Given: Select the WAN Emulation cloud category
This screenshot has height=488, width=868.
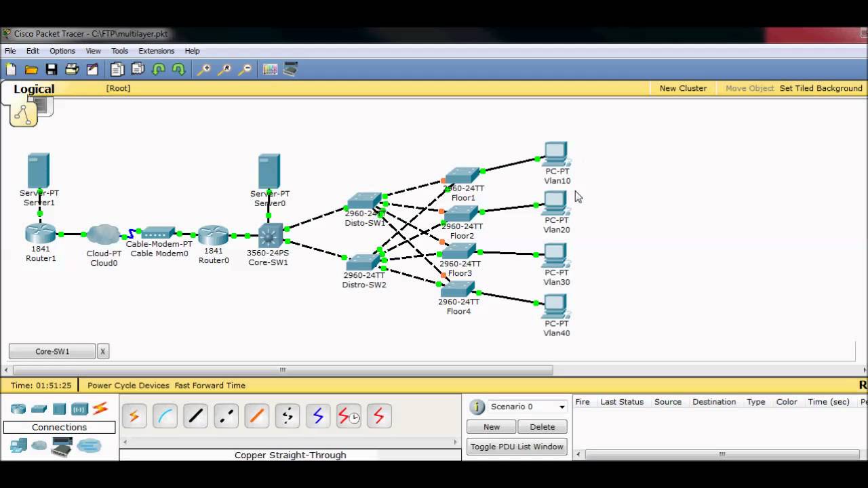Looking at the screenshot, I should (39, 446).
